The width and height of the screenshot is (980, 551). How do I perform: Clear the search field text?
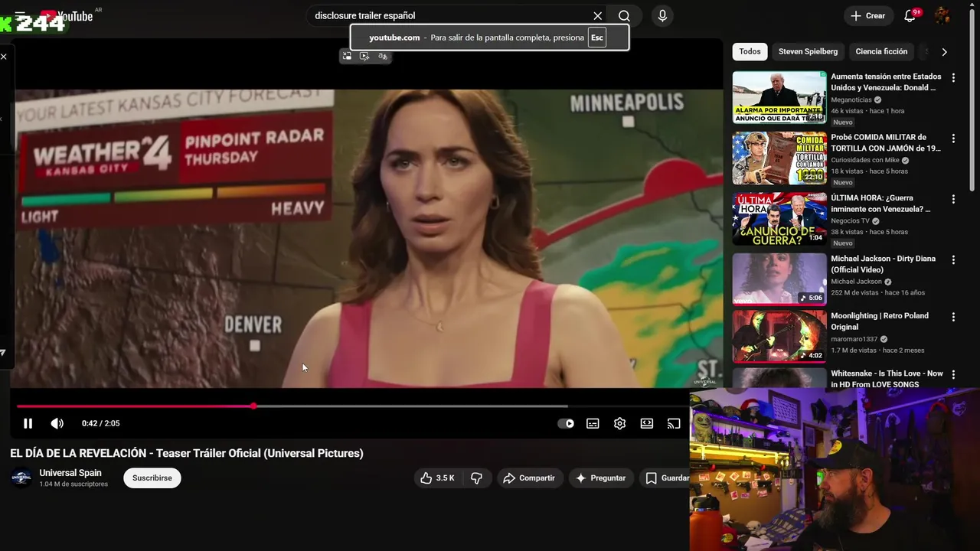tap(598, 15)
